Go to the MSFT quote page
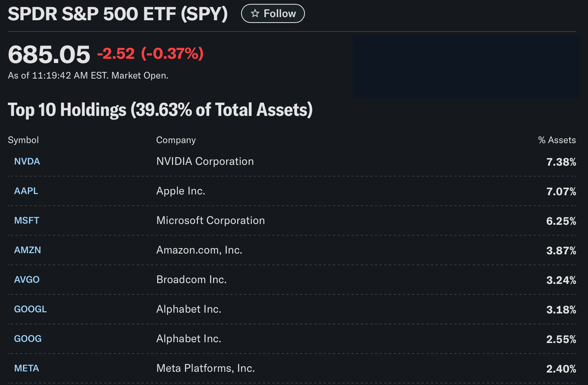 (x=26, y=220)
